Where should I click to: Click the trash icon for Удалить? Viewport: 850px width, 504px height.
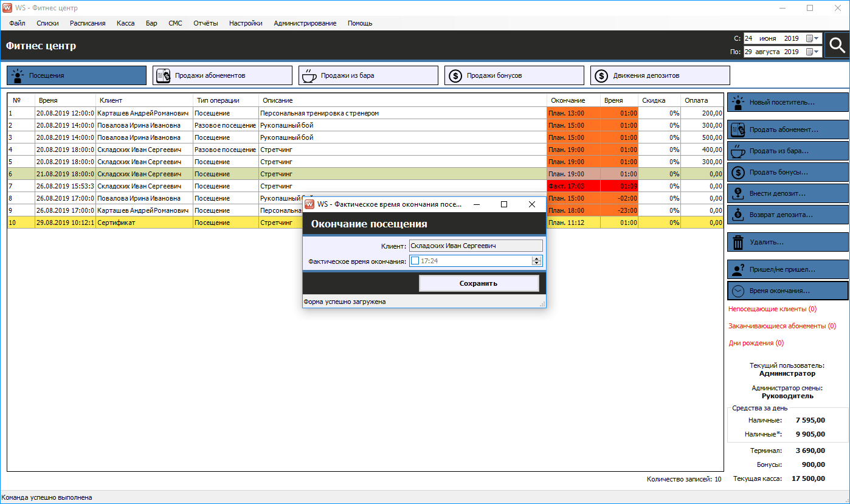coord(738,242)
